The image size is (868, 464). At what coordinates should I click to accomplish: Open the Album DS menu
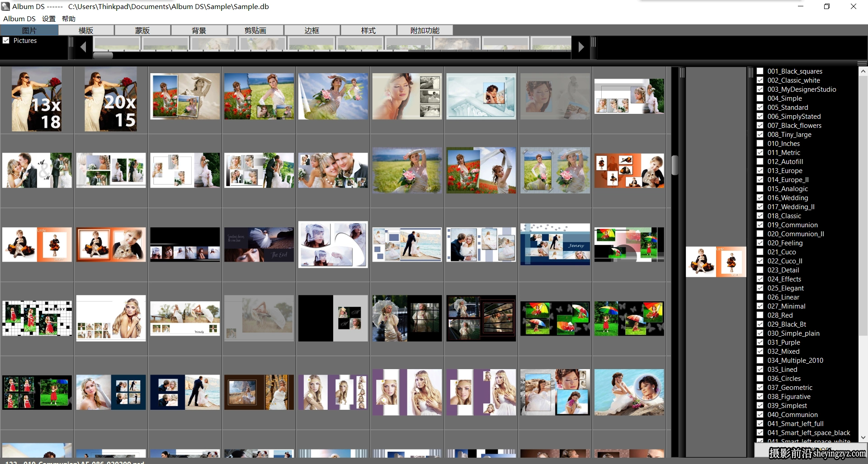point(19,19)
